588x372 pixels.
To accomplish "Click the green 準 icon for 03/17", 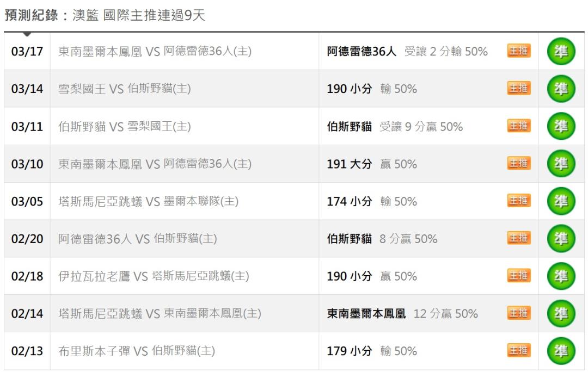I will pyautogui.click(x=561, y=52).
